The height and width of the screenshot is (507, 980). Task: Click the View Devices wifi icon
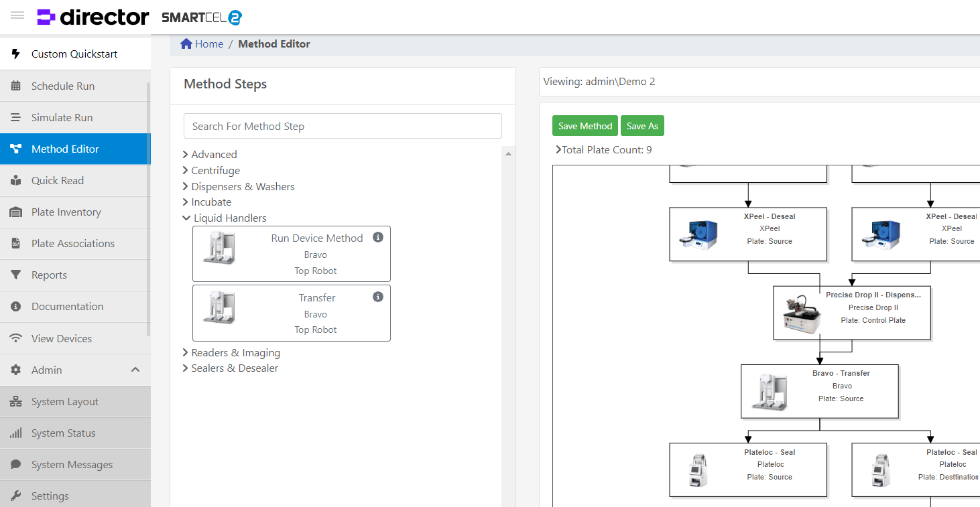click(x=16, y=338)
